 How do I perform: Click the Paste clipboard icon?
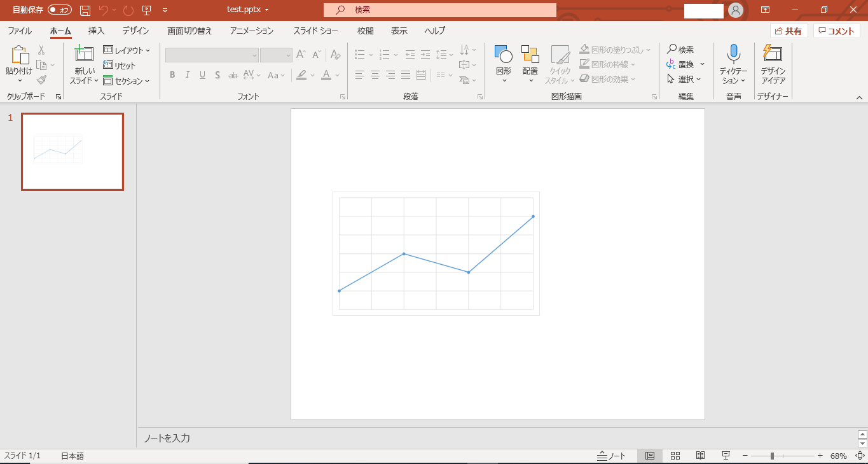[20, 55]
